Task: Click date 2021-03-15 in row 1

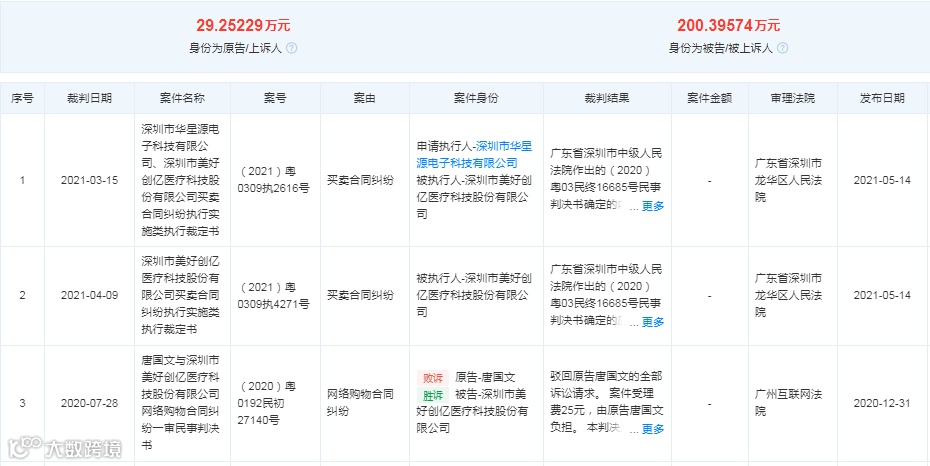Action: click(x=90, y=180)
